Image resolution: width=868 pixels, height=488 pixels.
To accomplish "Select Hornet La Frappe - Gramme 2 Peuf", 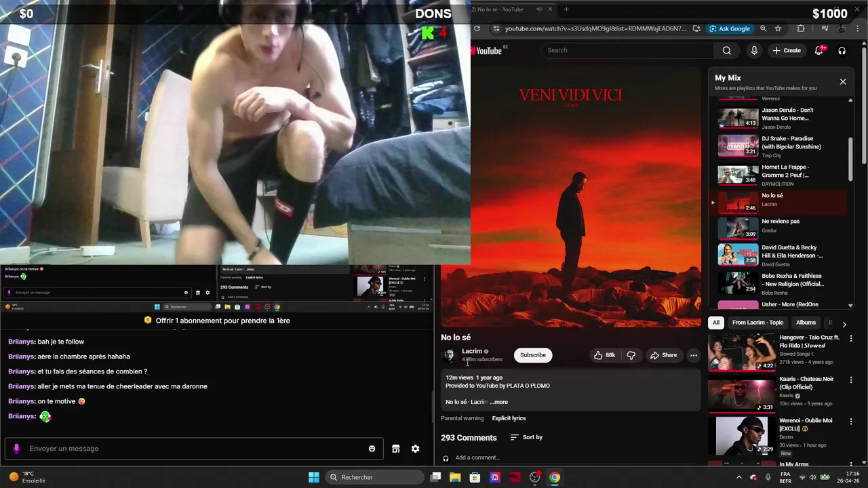I will point(780,175).
